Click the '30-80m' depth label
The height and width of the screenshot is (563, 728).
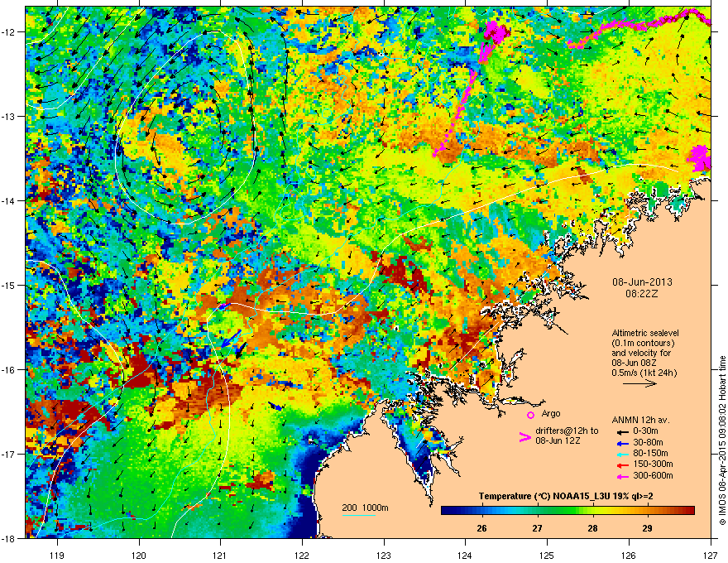pos(648,442)
